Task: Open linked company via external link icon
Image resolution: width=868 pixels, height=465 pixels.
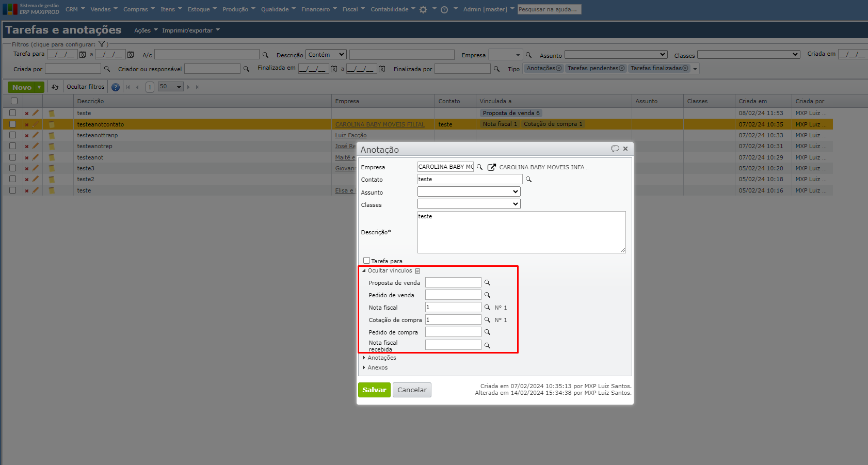Action: [492, 167]
